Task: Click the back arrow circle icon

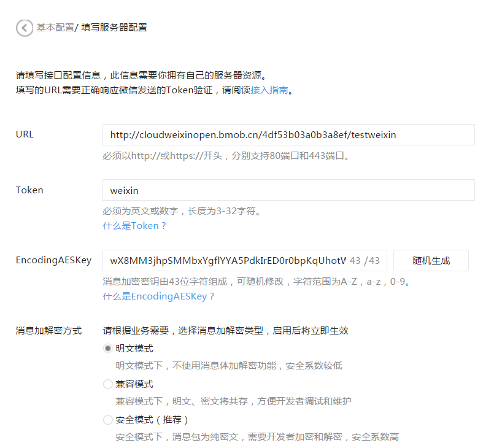Action: pos(25,28)
